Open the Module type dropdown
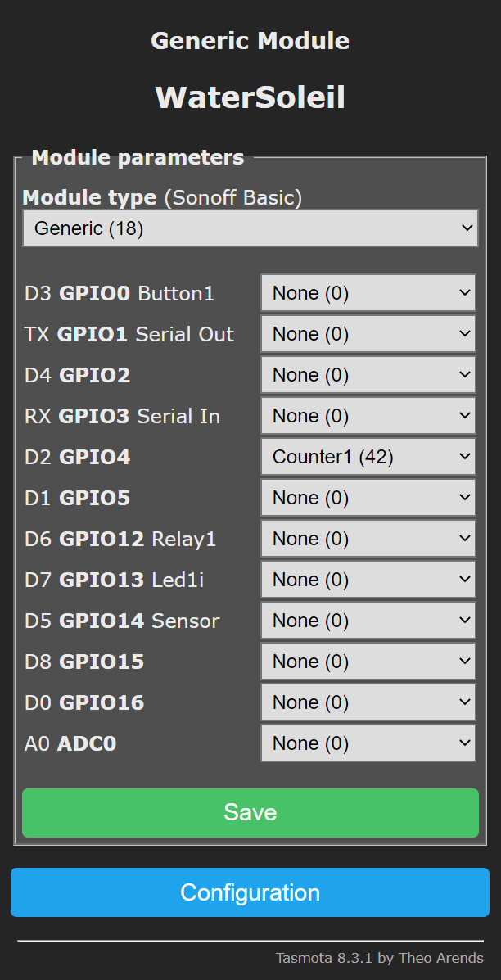 (x=250, y=228)
